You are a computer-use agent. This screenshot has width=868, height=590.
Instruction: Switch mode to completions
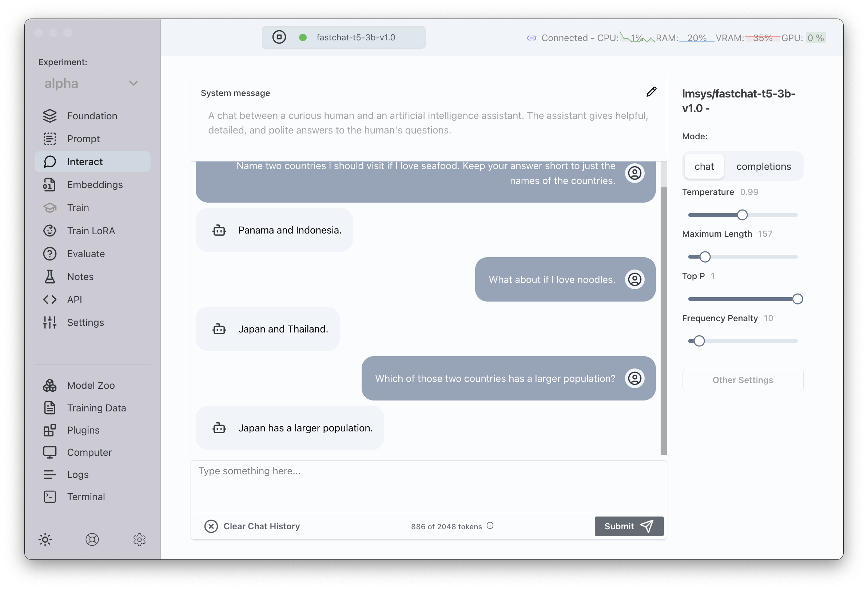pyautogui.click(x=763, y=166)
